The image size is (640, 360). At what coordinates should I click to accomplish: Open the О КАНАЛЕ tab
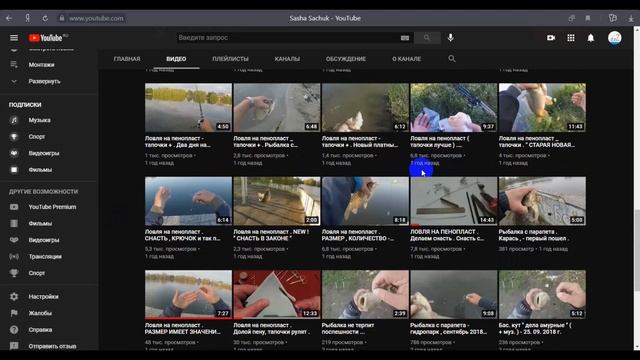coord(407,59)
